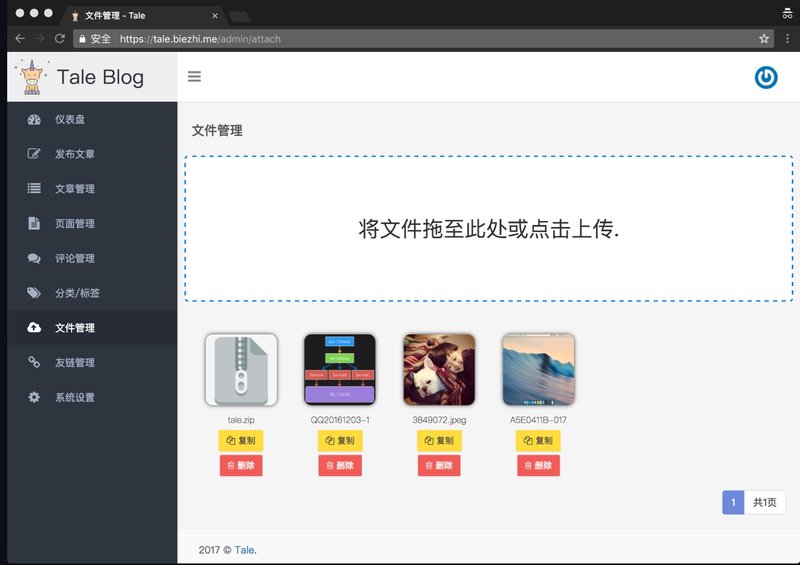Select 文件管理 in the sidebar
800x565 pixels.
92,328
